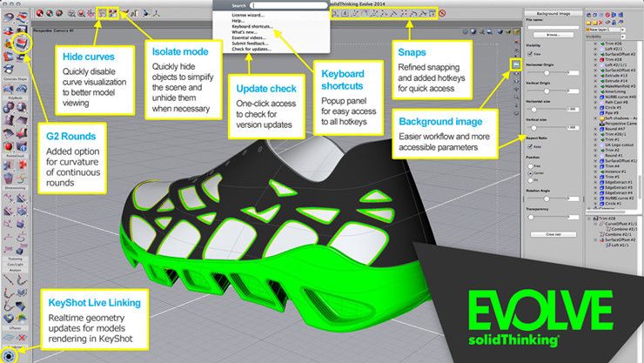
Task: Choose What's new... menu entry
Action: pyautogui.click(x=245, y=32)
